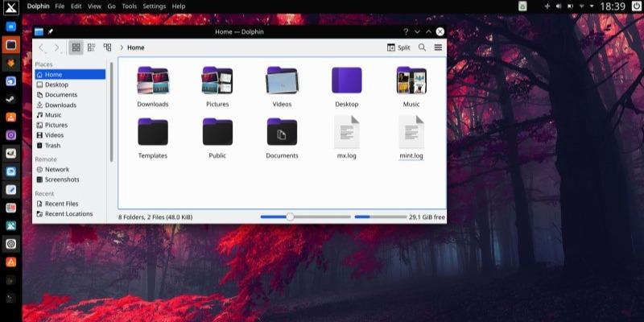
Task: Select Home in Places panel
Action: point(70,74)
